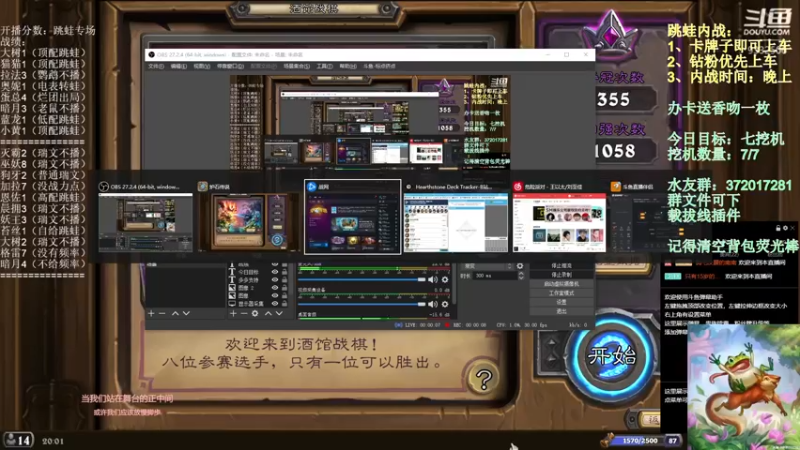The height and width of the screenshot is (450, 800).
Task: Click 设置 button in OBS controls
Action: [561, 302]
